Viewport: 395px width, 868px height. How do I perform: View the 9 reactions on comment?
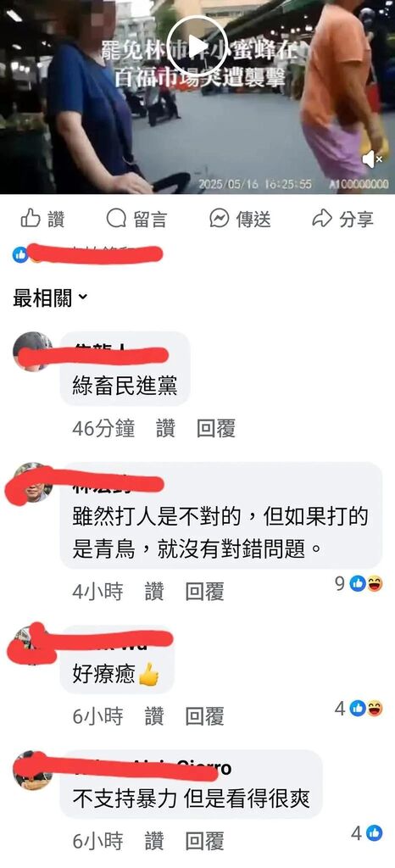click(359, 583)
